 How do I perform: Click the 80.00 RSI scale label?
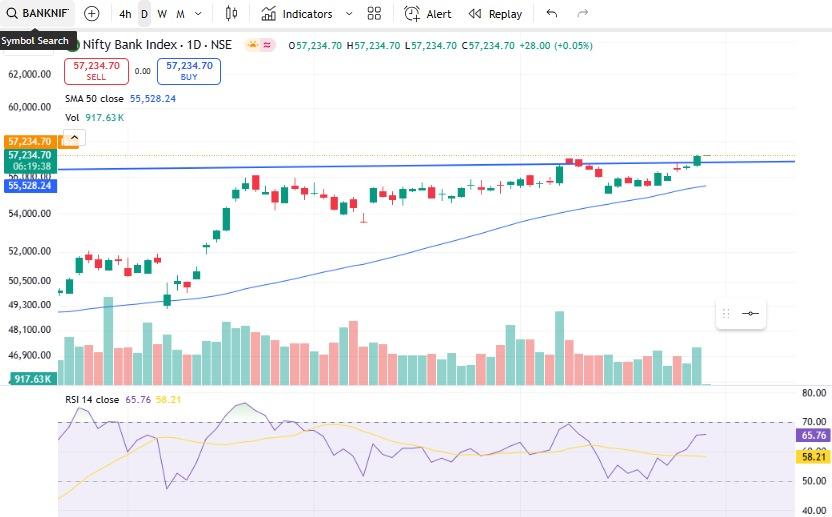pos(814,393)
